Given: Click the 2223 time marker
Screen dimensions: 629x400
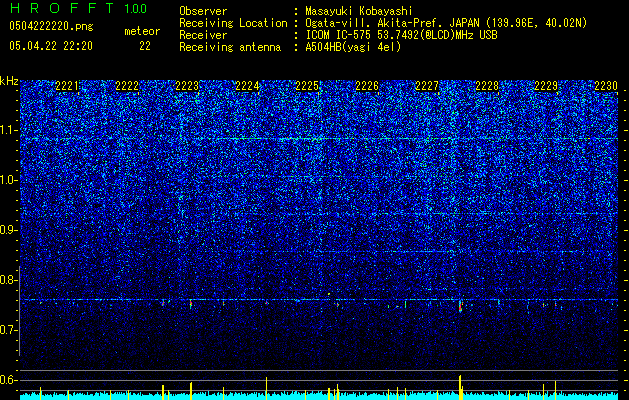Looking at the screenshot, I should (187, 86).
